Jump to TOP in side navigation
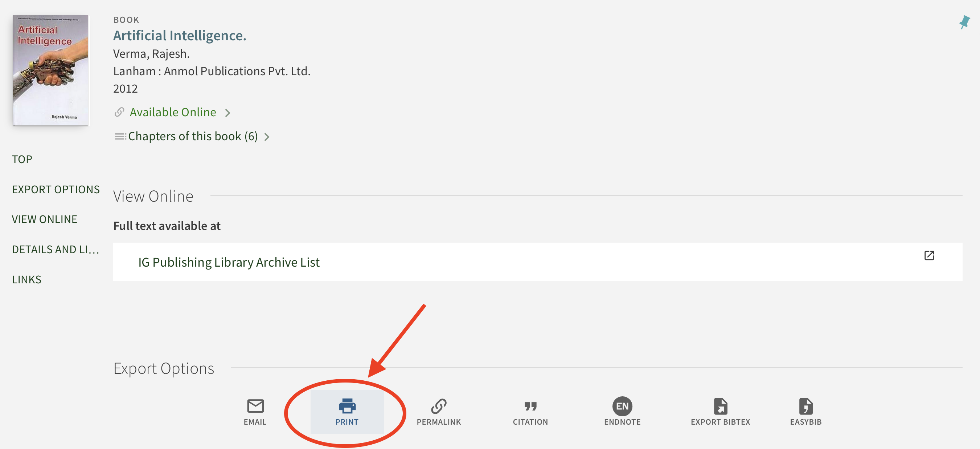The height and width of the screenshot is (449, 980). [22, 159]
